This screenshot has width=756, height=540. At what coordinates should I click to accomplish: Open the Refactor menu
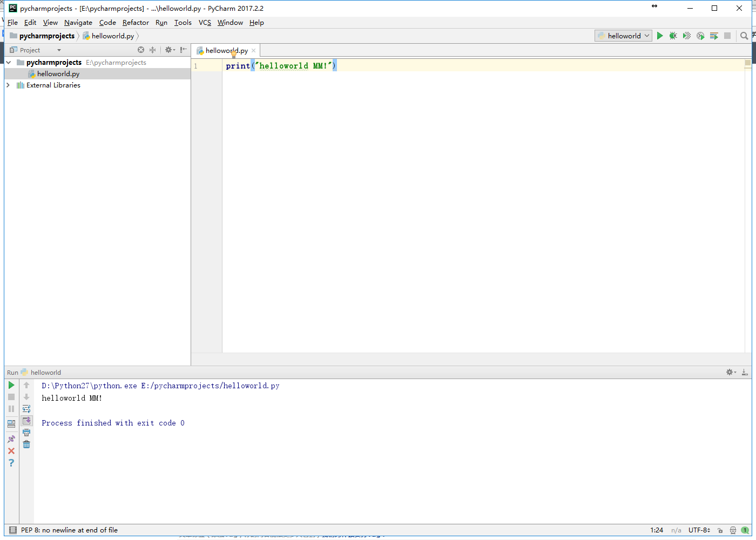[136, 23]
